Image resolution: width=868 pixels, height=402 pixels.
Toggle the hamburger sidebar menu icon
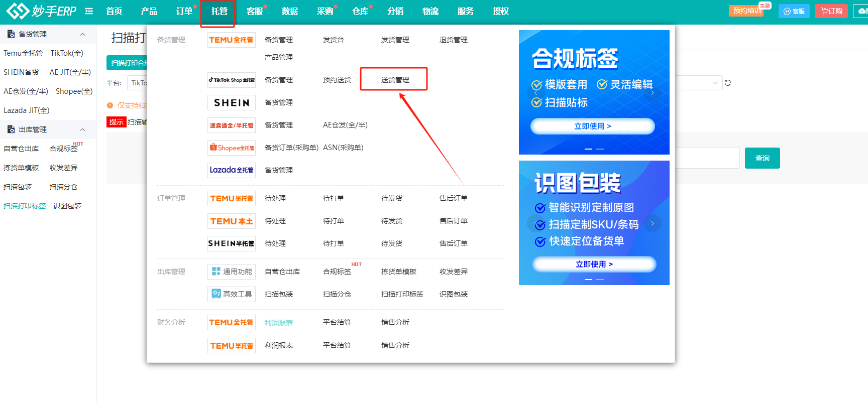pyautogui.click(x=89, y=11)
